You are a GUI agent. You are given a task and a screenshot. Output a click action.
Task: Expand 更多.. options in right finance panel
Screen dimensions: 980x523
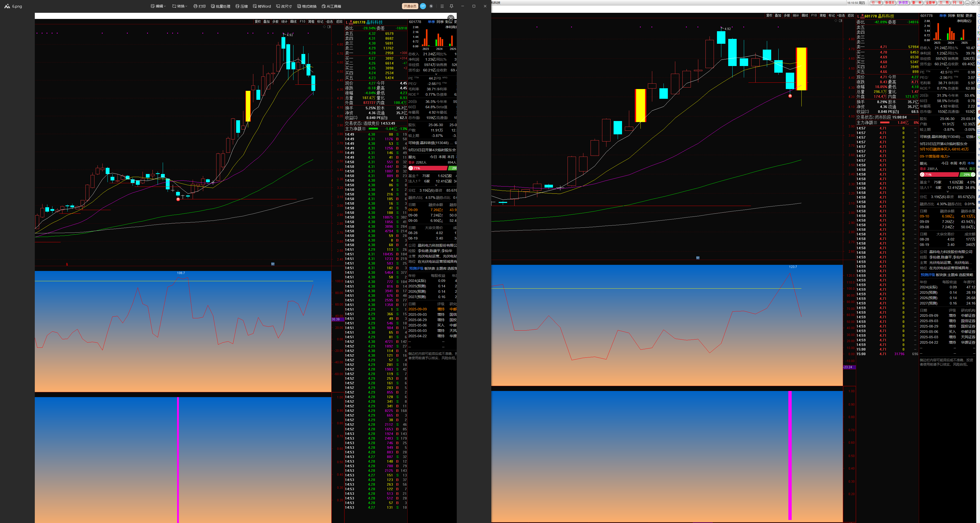click(969, 16)
